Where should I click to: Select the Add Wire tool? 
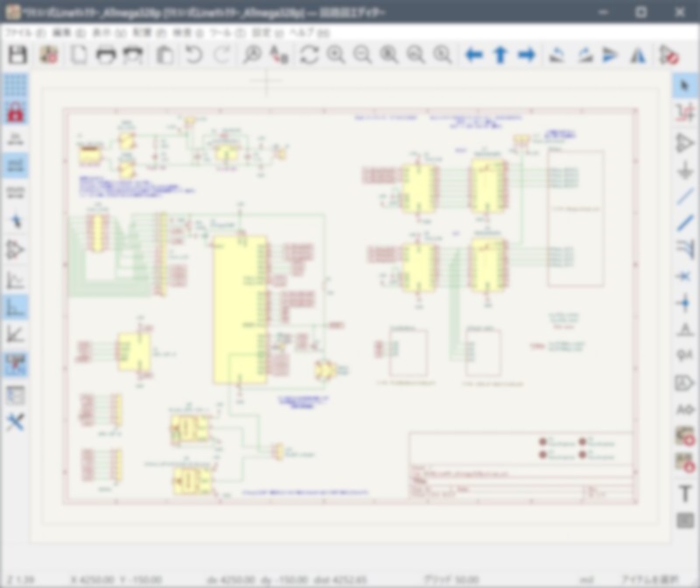click(x=685, y=195)
